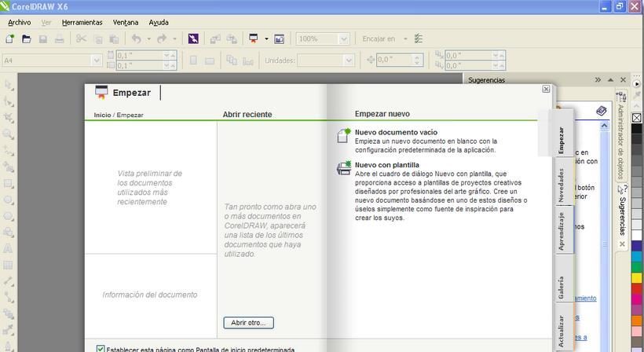644x352 pixels.
Task: Select the Crop tool in the toolbox
Action: tap(9, 118)
